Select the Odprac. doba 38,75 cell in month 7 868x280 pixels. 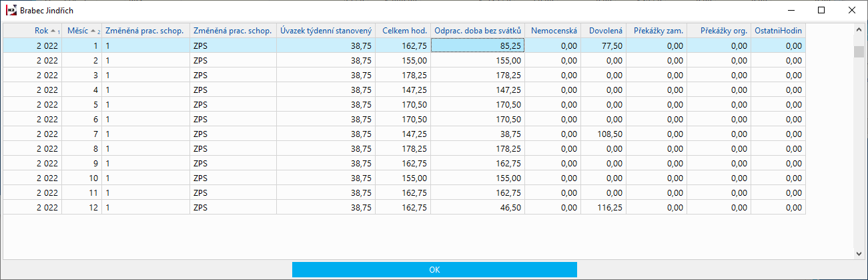[478, 134]
